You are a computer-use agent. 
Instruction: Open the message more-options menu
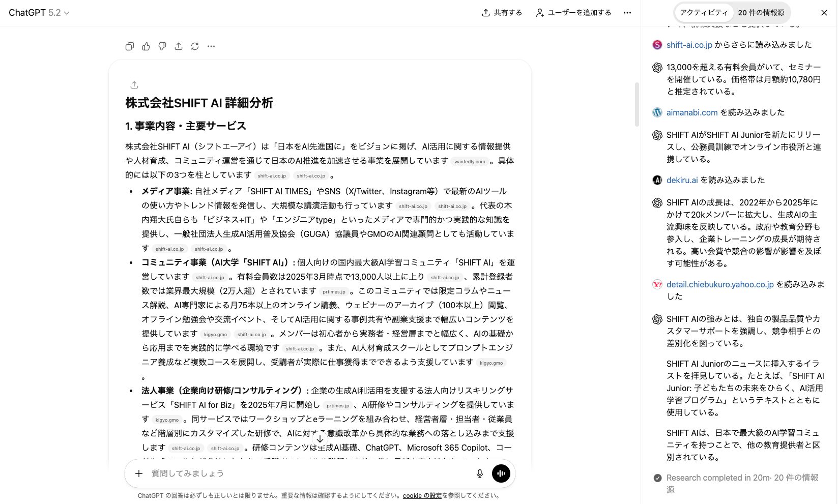(x=211, y=46)
